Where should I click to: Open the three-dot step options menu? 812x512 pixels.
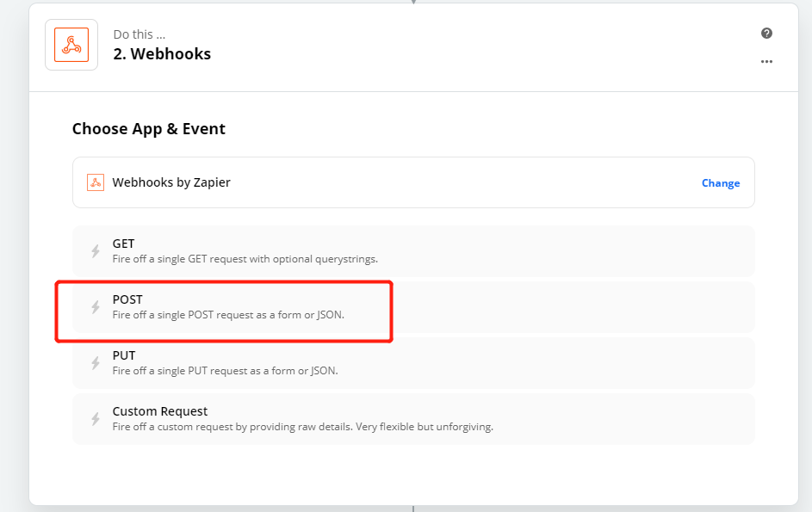[x=766, y=62]
